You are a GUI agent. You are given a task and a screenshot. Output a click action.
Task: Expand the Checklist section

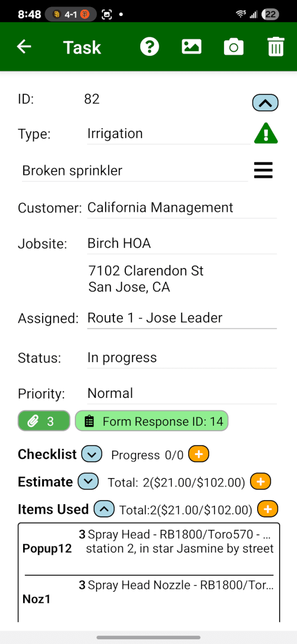pos(91,454)
